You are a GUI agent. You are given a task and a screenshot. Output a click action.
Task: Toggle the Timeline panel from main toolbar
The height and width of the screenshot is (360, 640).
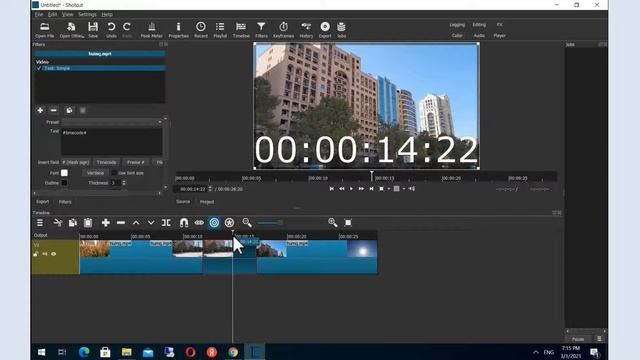click(x=241, y=30)
